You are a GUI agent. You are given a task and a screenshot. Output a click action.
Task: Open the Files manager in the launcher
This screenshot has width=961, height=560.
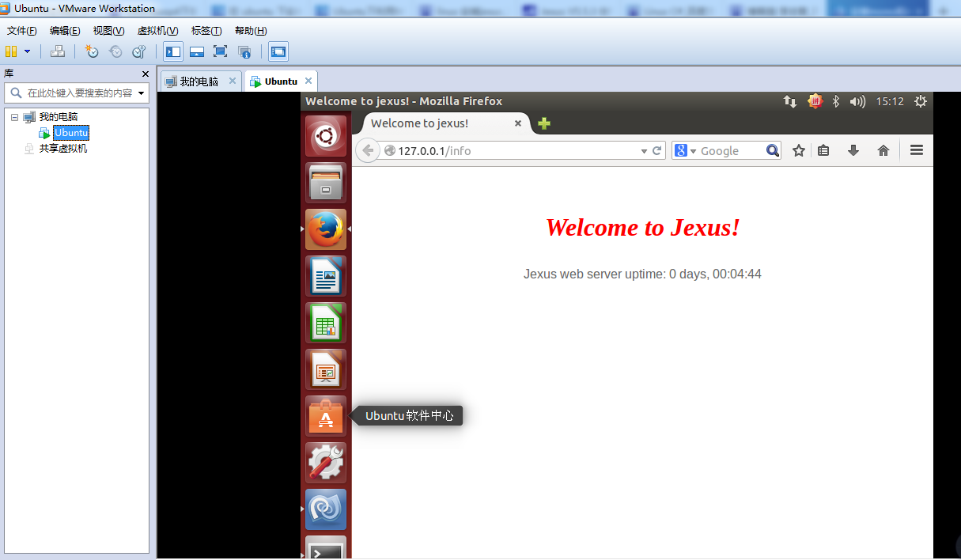326,183
